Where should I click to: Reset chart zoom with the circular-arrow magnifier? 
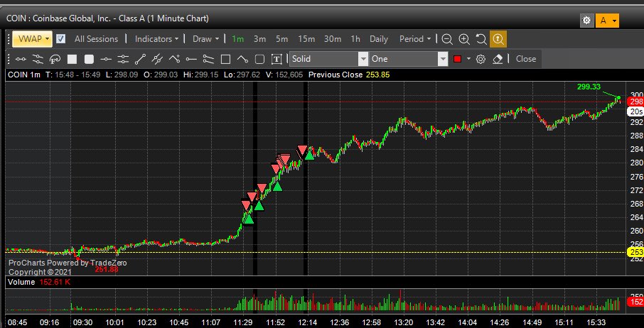[x=481, y=39]
